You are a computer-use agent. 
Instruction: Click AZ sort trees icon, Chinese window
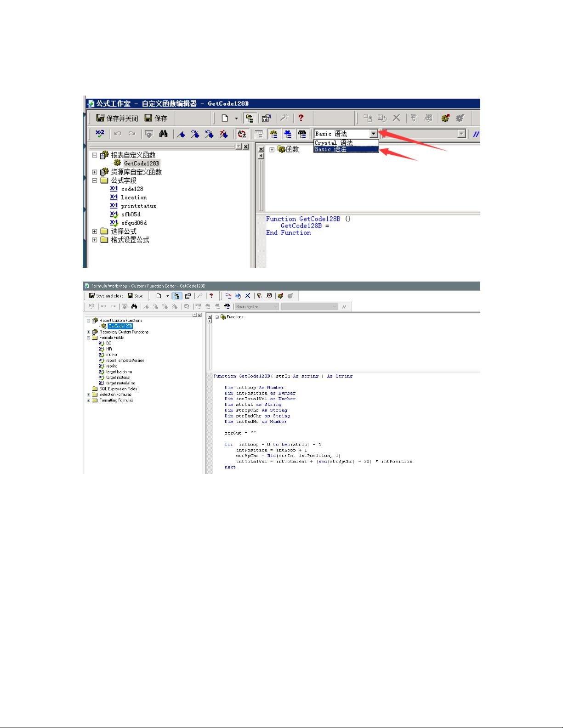click(242, 134)
